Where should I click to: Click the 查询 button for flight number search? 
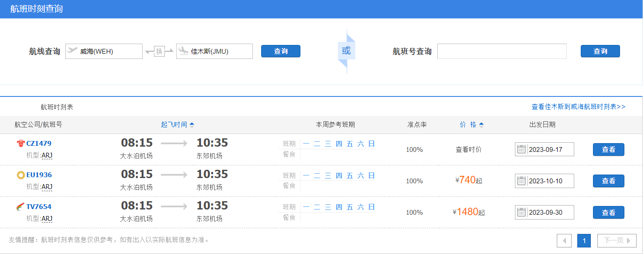click(600, 51)
